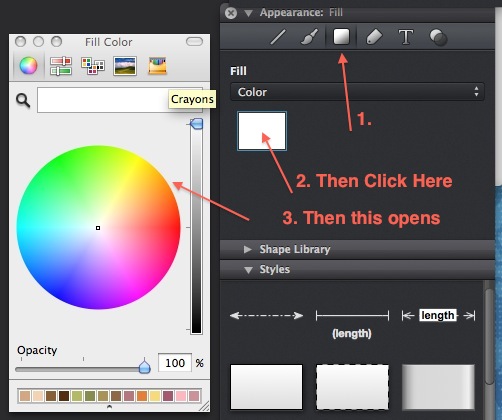Apply the dash-dot double arrow line style
This screenshot has height=420, width=502.
(x=266, y=315)
